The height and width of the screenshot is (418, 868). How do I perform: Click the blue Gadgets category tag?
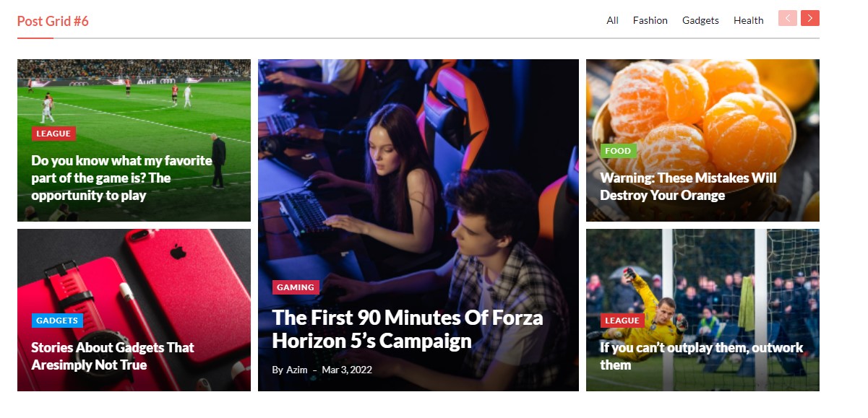click(57, 321)
